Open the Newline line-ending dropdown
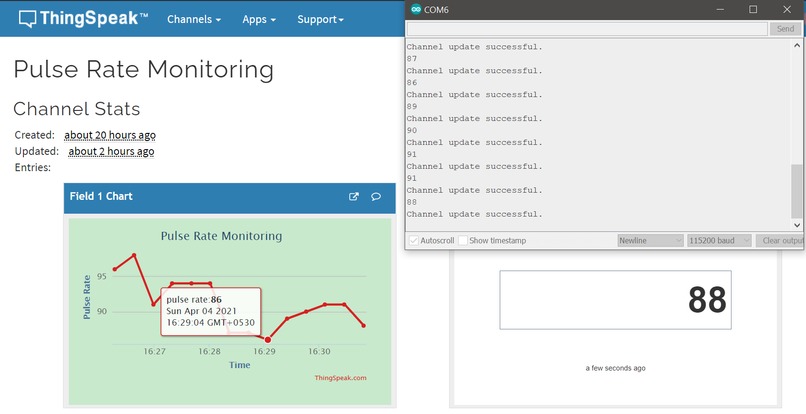 pyautogui.click(x=650, y=240)
